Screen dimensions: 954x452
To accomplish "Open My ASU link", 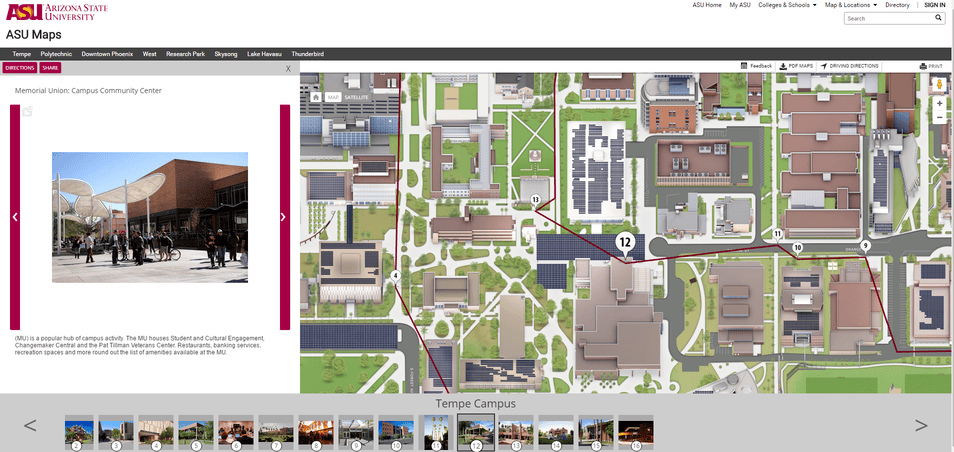I will pyautogui.click(x=740, y=5).
